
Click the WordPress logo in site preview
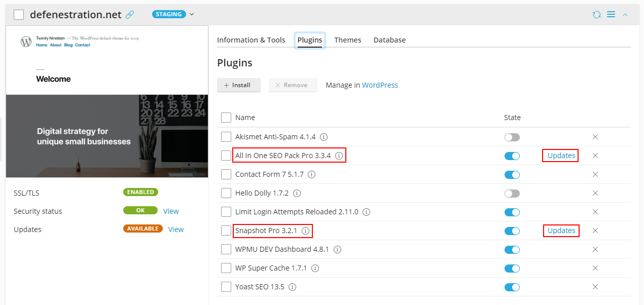26,42
